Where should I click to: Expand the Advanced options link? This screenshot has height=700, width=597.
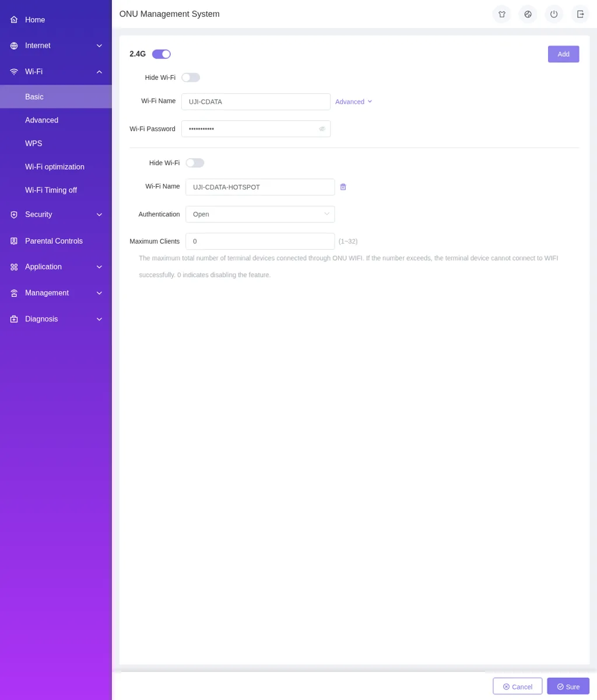[353, 101]
